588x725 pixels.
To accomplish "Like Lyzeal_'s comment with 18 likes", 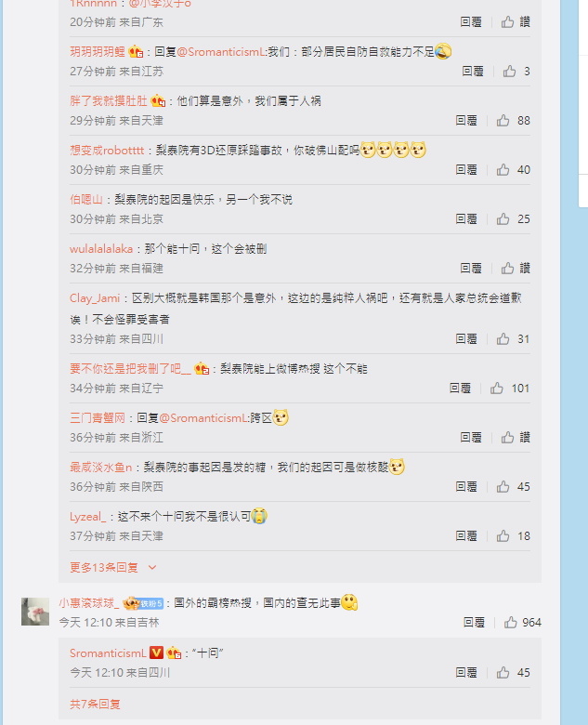I will [503, 536].
